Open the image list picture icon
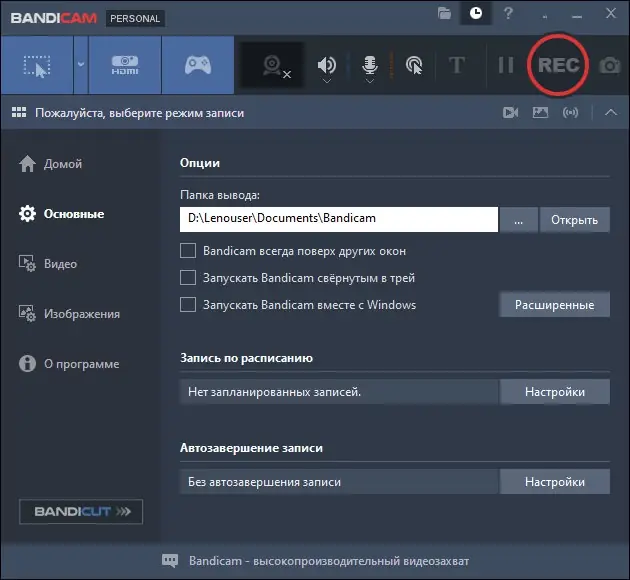 click(x=540, y=112)
